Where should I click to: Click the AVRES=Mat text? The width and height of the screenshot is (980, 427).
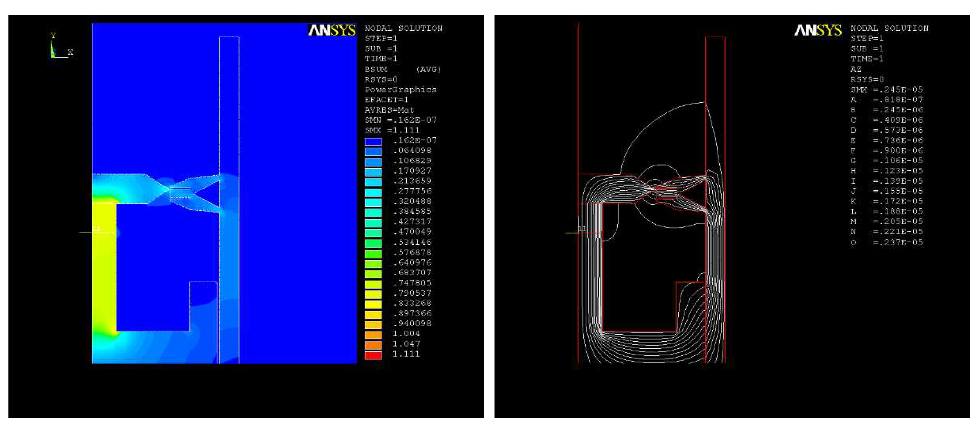(x=389, y=110)
